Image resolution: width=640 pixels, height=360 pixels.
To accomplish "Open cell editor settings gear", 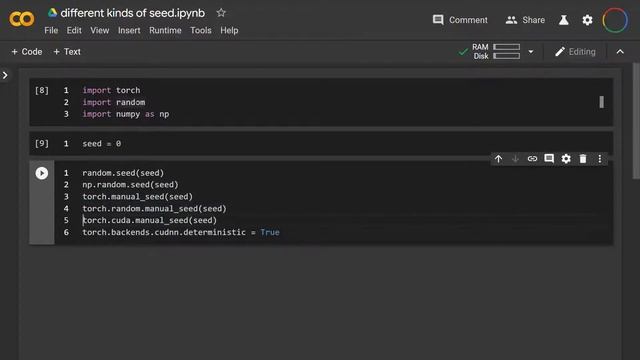I will tap(566, 158).
